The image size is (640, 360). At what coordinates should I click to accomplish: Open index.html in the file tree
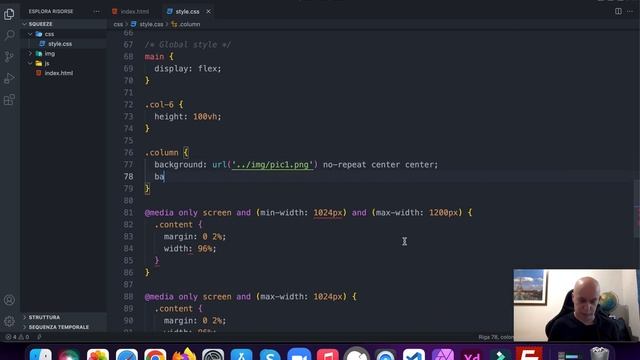click(58, 73)
